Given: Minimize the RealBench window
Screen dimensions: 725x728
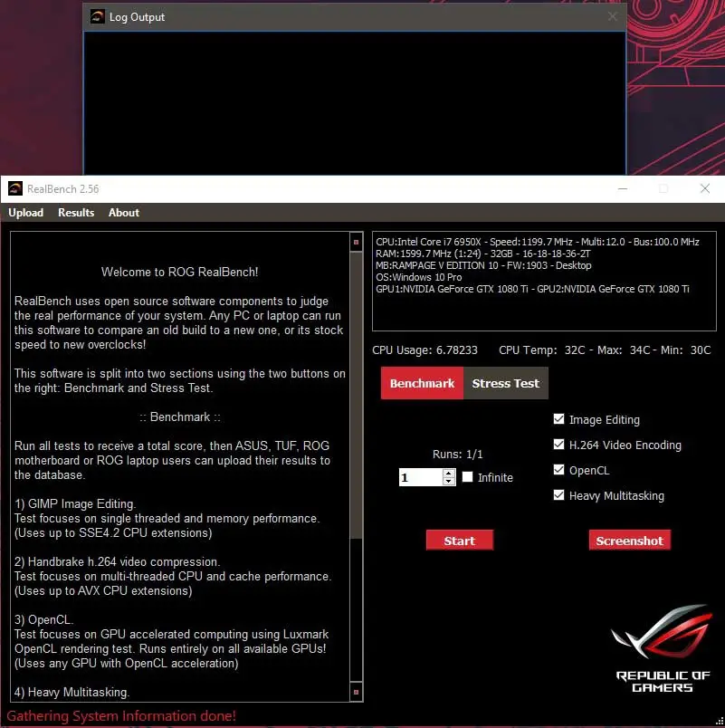Looking at the screenshot, I should tap(623, 188).
